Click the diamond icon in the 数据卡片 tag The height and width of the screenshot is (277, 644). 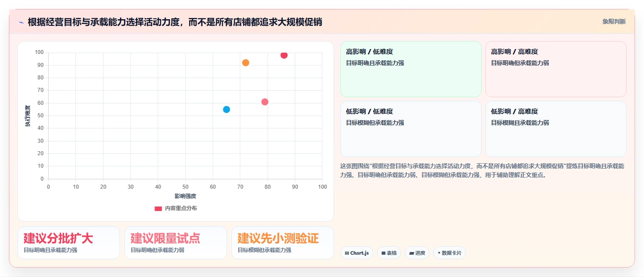coord(439,253)
